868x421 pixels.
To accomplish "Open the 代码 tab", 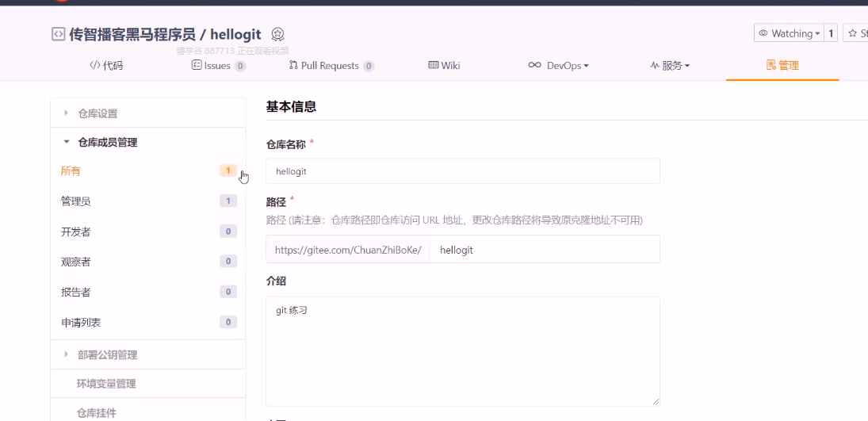I will [x=106, y=65].
